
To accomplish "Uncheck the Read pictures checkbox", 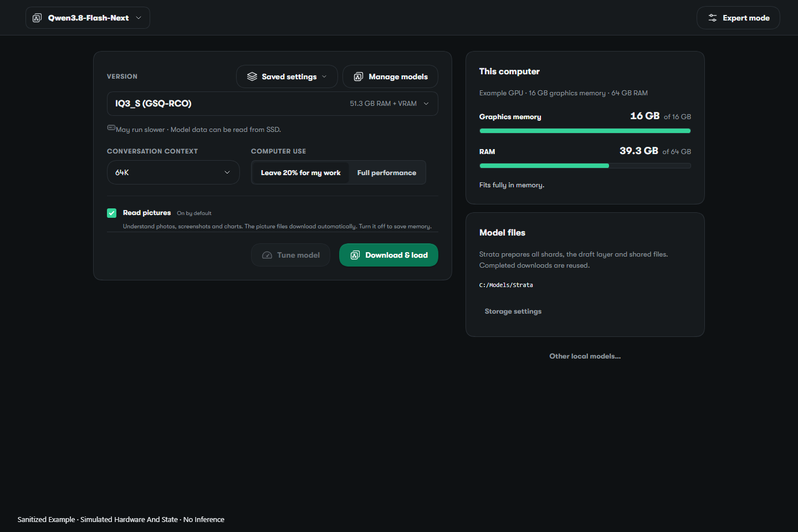I will (112, 213).
